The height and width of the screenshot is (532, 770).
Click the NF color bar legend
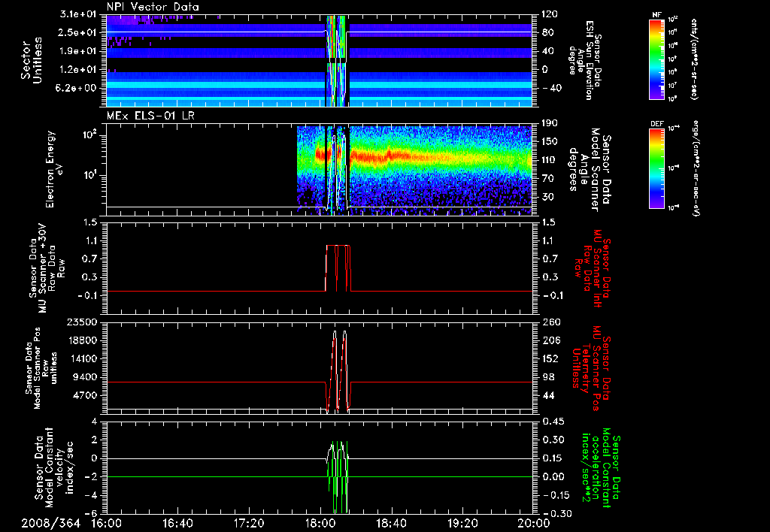pyautogui.click(x=656, y=59)
